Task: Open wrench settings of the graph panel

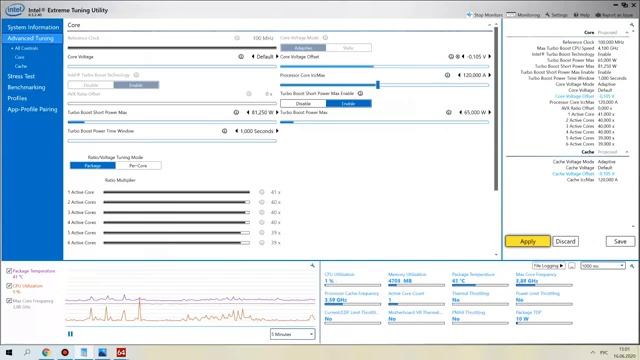Action: [x=313, y=266]
